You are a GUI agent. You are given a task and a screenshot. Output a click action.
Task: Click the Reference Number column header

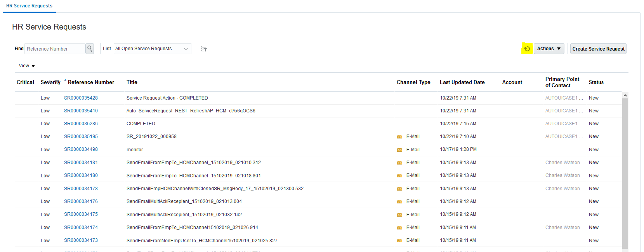tap(91, 82)
